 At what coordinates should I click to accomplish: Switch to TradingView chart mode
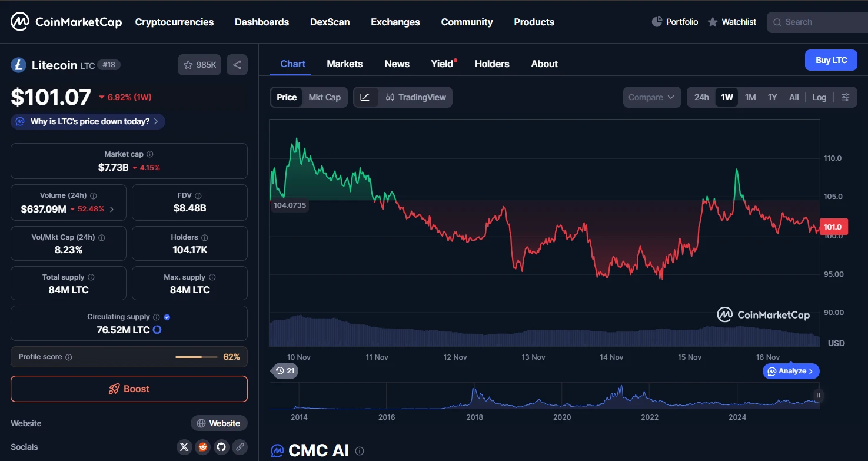click(416, 97)
